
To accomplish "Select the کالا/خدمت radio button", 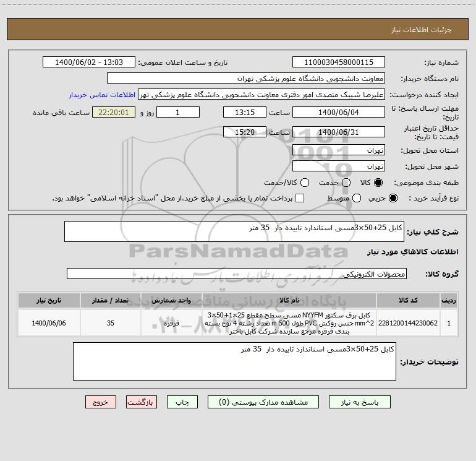I will [305, 183].
